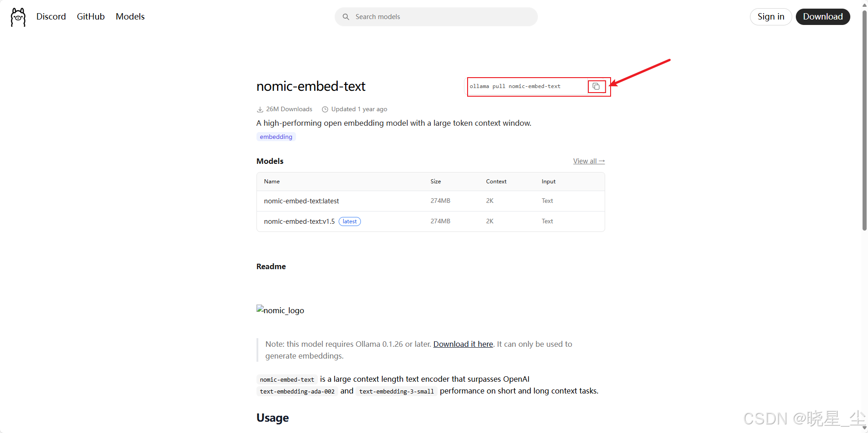868x433 pixels.
Task: Follow the Download it here link
Action: 463,344
